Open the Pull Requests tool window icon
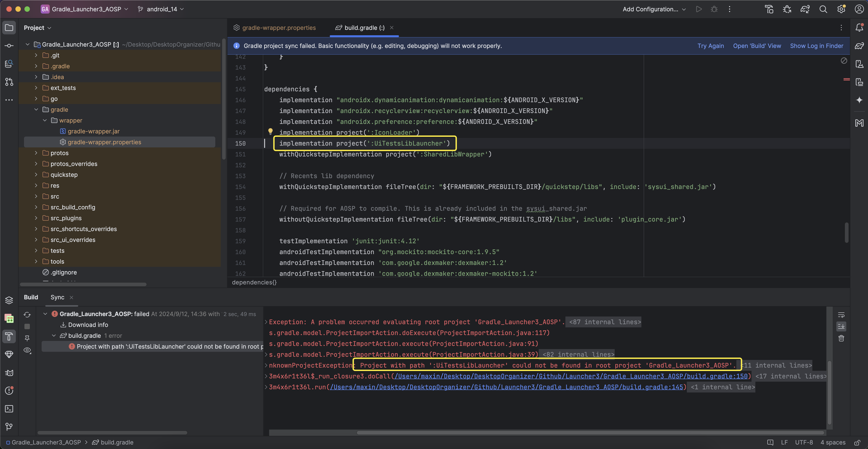 (9, 82)
